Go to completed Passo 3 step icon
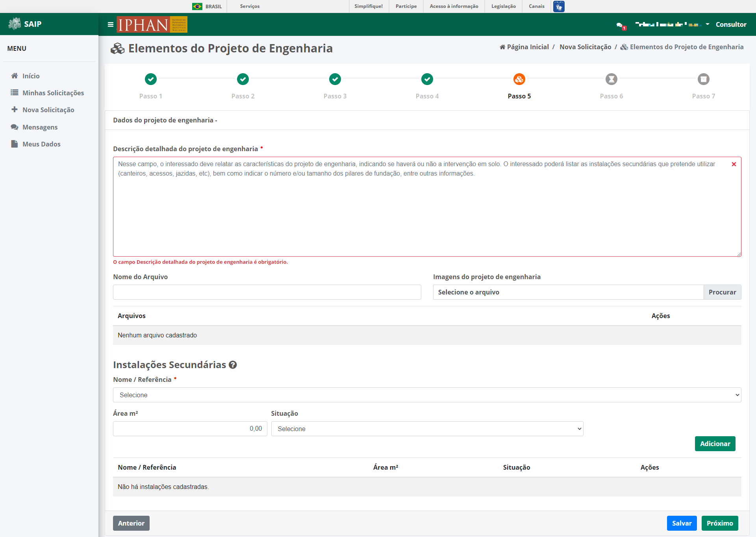 pos(335,79)
